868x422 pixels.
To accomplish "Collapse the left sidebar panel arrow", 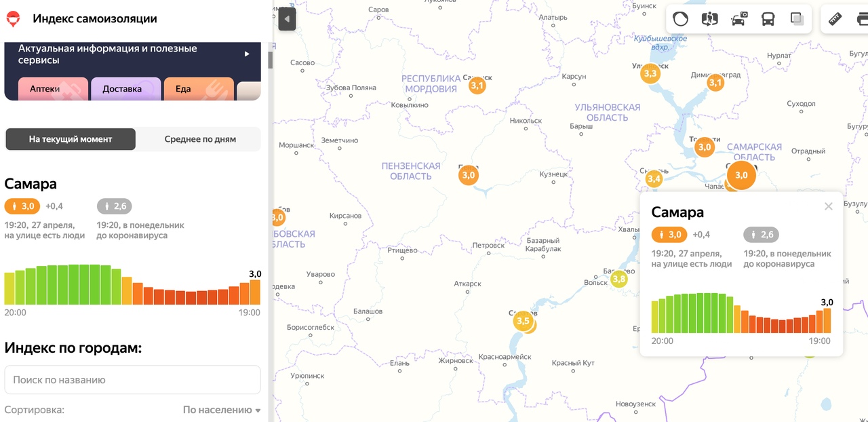I will tap(287, 19).
